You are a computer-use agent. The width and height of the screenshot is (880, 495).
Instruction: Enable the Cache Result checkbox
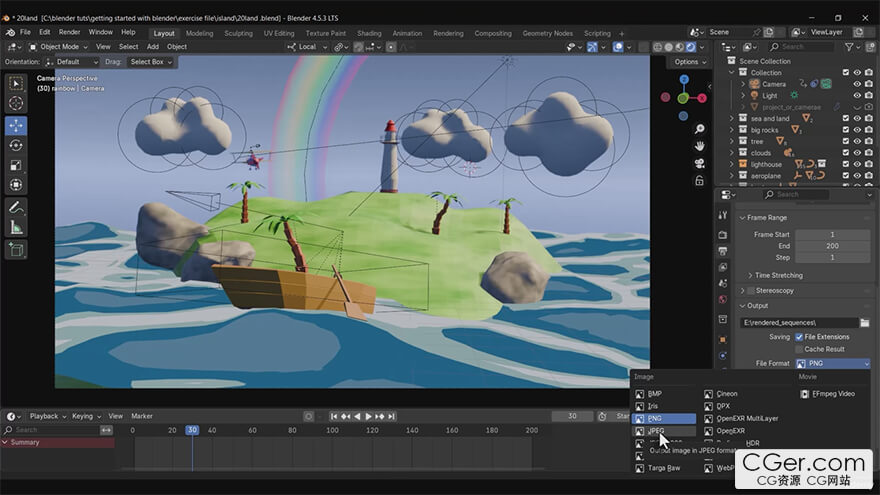[799, 349]
